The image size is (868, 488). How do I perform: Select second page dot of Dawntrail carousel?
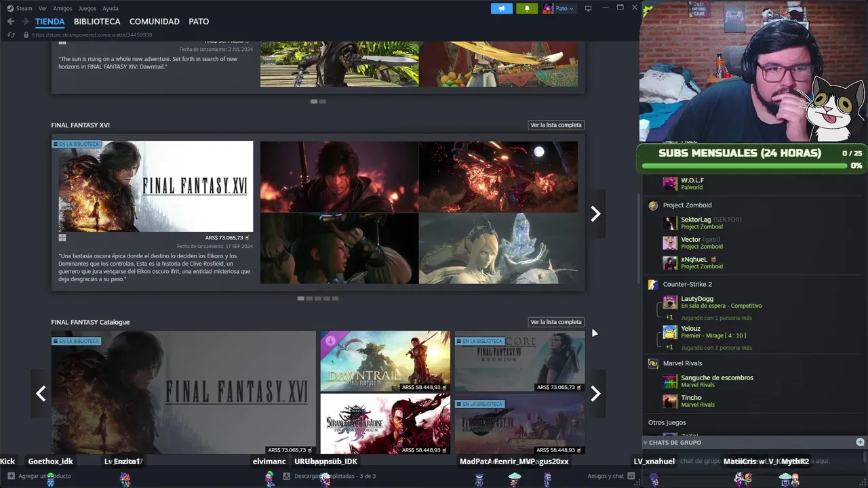(322, 101)
